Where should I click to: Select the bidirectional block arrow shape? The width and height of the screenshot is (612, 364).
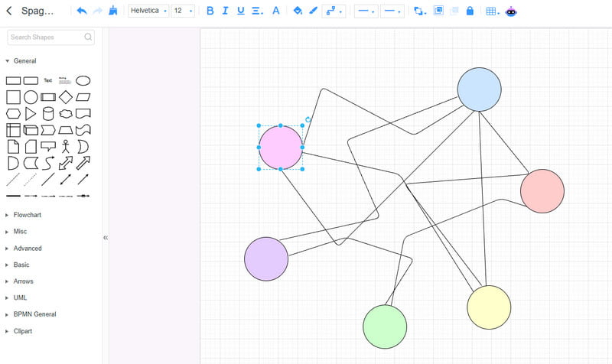point(66,163)
